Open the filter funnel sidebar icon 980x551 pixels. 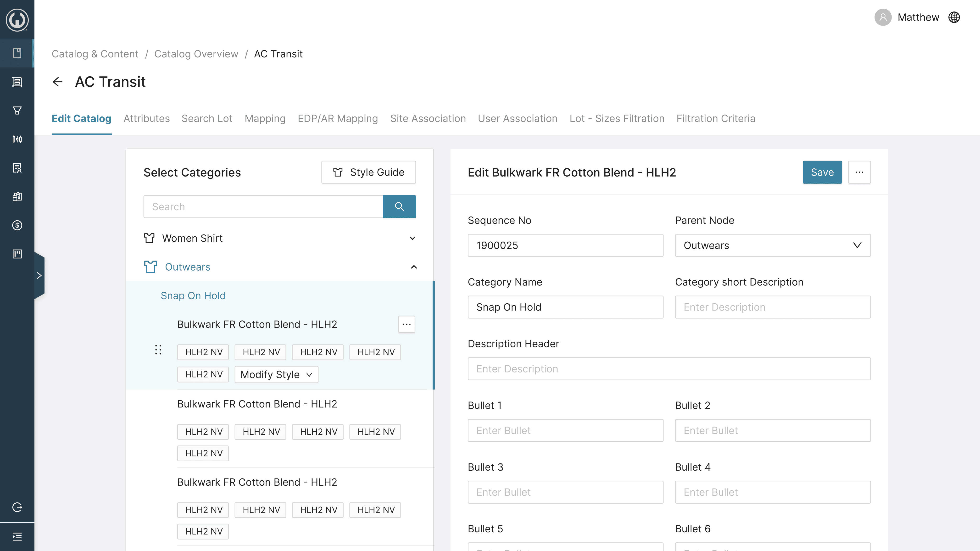click(x=17, y=110)
